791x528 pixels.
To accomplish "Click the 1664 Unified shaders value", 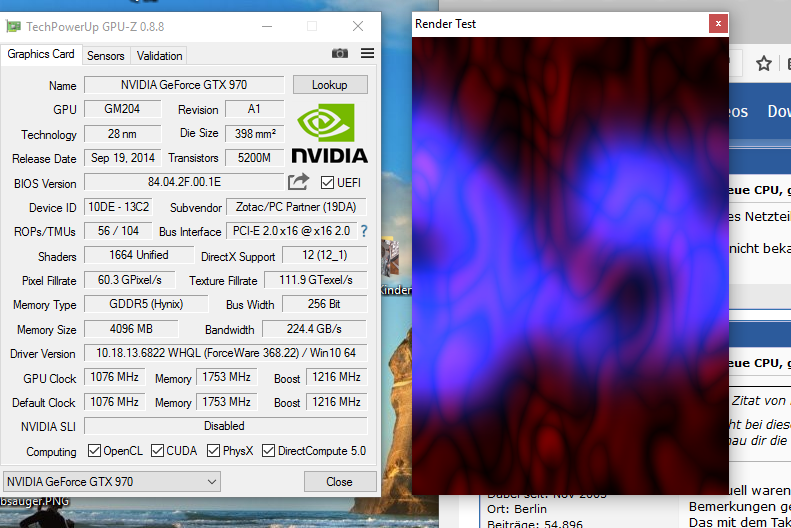I will (x=139, y=255).
